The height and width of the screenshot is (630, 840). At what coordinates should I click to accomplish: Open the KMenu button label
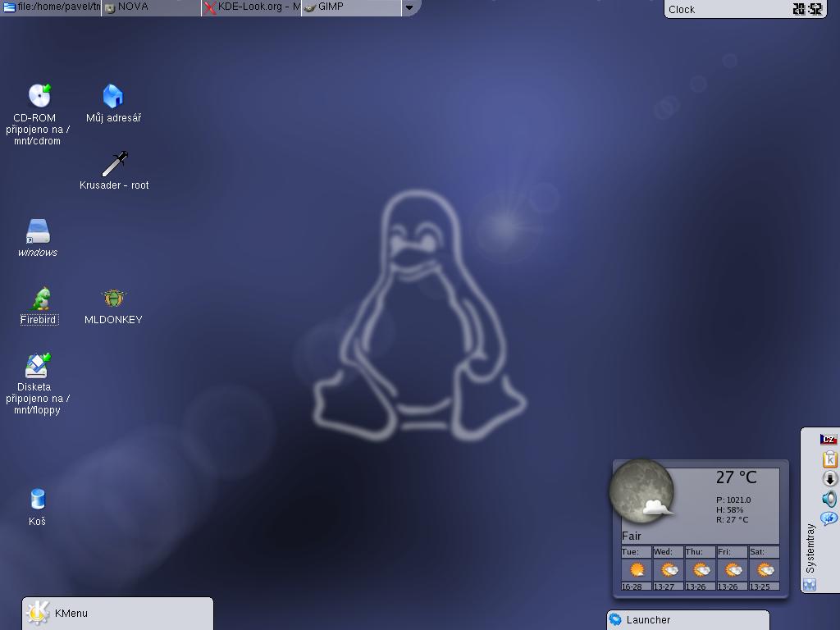[x=71, y=613]
